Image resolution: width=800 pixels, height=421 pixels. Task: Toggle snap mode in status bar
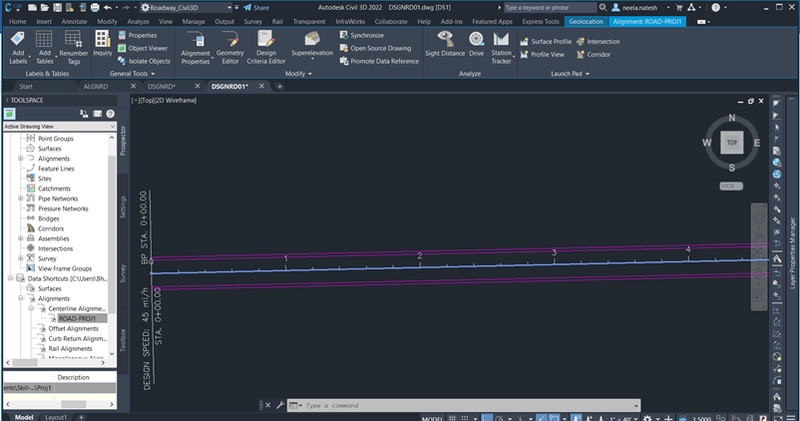tap(466, 418)
